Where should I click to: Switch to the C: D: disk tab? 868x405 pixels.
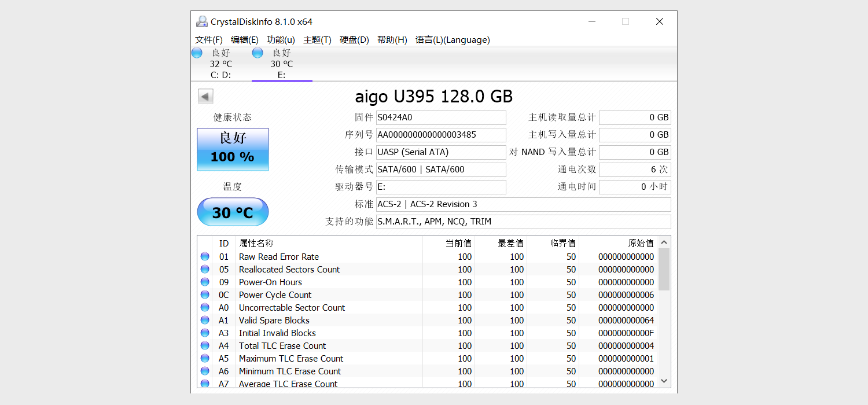[220, 64]
